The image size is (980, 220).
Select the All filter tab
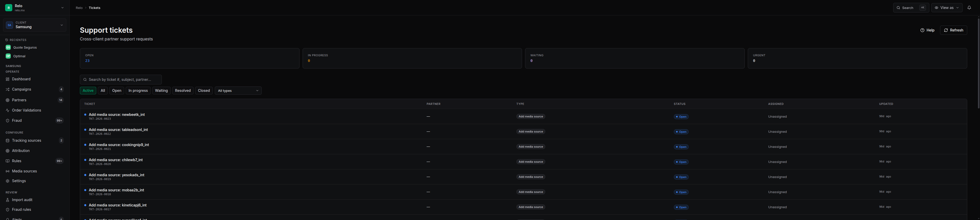(x=103, y=91)
